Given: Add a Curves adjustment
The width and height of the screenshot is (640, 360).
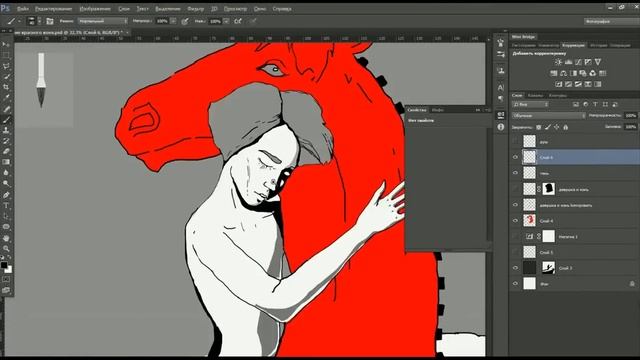Looking at the screenshot, I should coord(578,62).
